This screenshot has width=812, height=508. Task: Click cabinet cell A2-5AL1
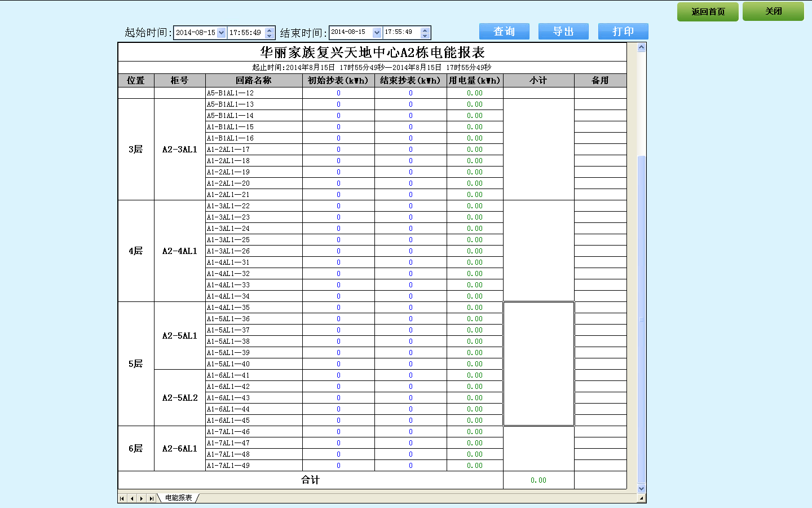tap(180, 336)
